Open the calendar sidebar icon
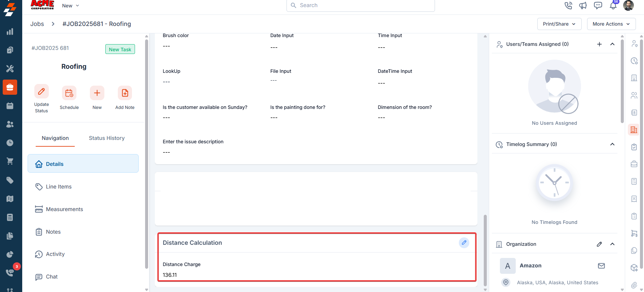This screenshot has height=292, width=644. (x=10, y=106)
